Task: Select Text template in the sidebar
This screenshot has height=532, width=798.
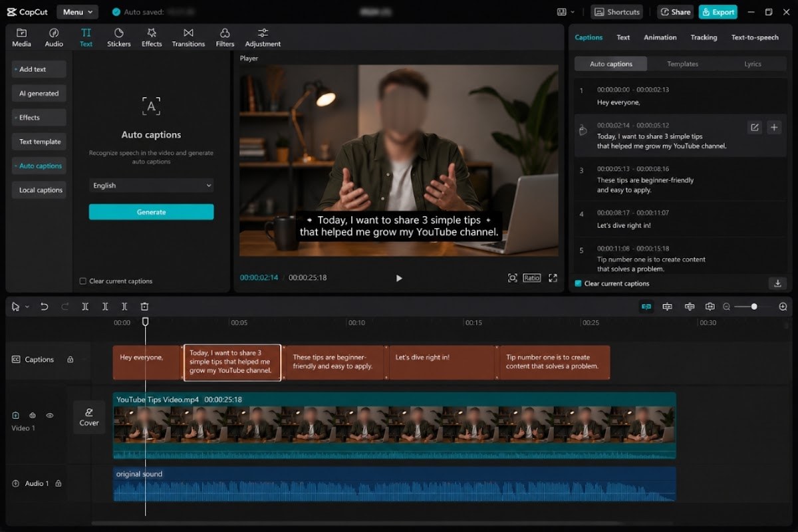Action: coord(39,142)
